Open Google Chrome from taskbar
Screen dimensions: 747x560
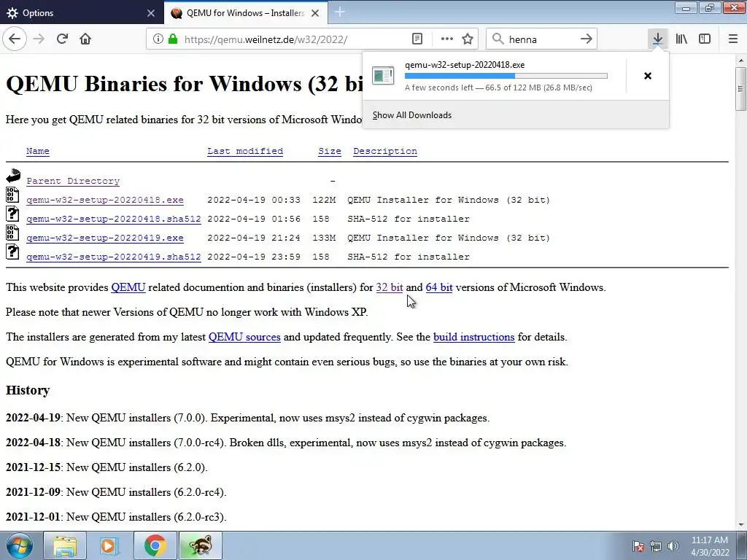click(155, 545)
